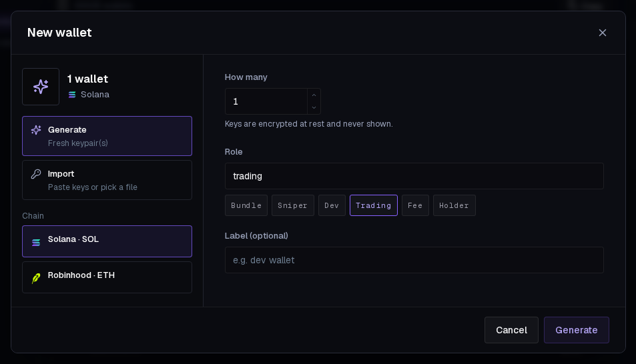Pick the Dev role chip
The width and height of the screenshot is (636, 364).
[x=332, y=205]
